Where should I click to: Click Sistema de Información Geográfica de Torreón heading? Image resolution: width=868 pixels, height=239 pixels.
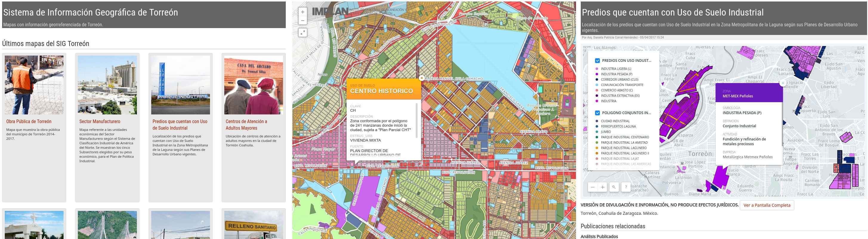[x=91, y=13]
